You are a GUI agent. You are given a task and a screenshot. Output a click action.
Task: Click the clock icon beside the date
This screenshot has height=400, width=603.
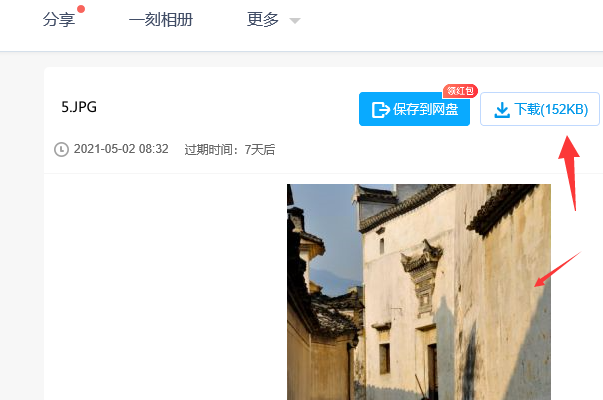[61, 149]
